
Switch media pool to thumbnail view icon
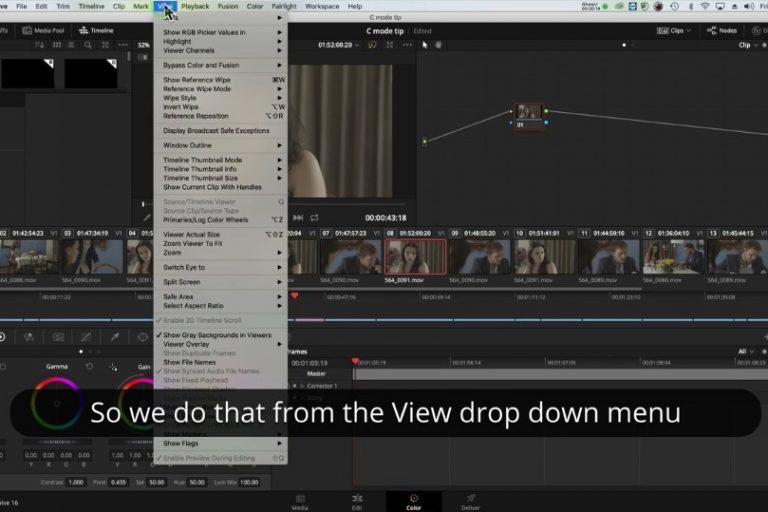point(57,45)
